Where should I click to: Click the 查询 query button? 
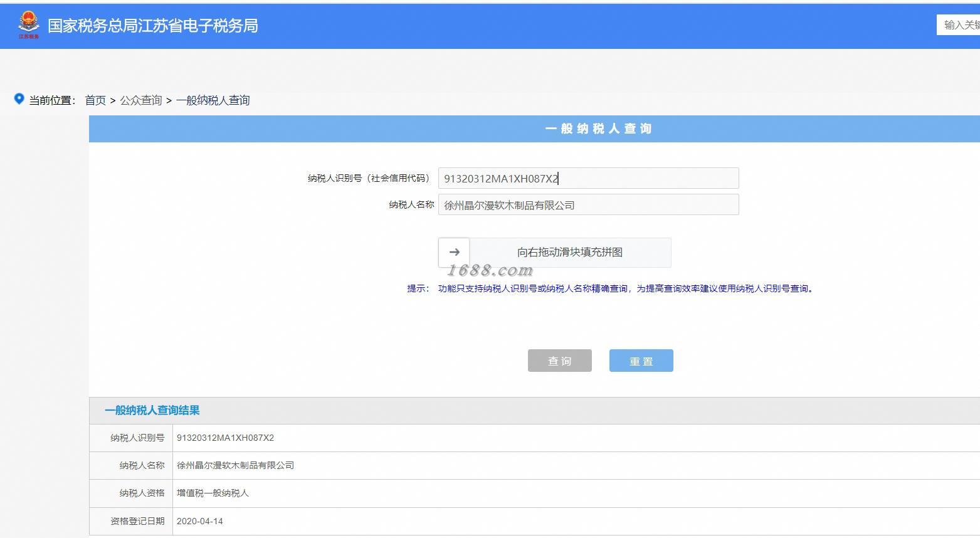tap(560, 361)
